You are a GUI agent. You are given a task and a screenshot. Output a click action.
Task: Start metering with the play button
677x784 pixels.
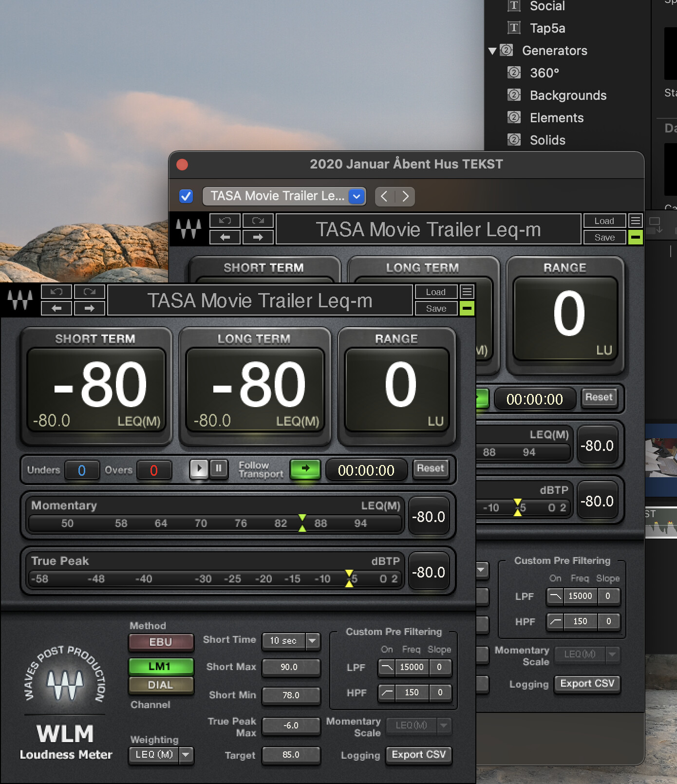199,469
